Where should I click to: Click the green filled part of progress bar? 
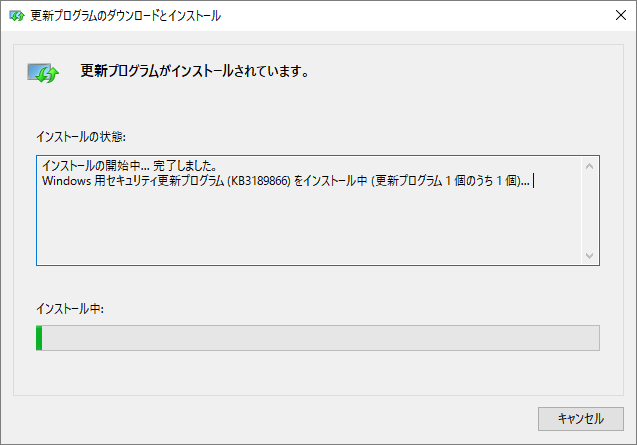39,338
